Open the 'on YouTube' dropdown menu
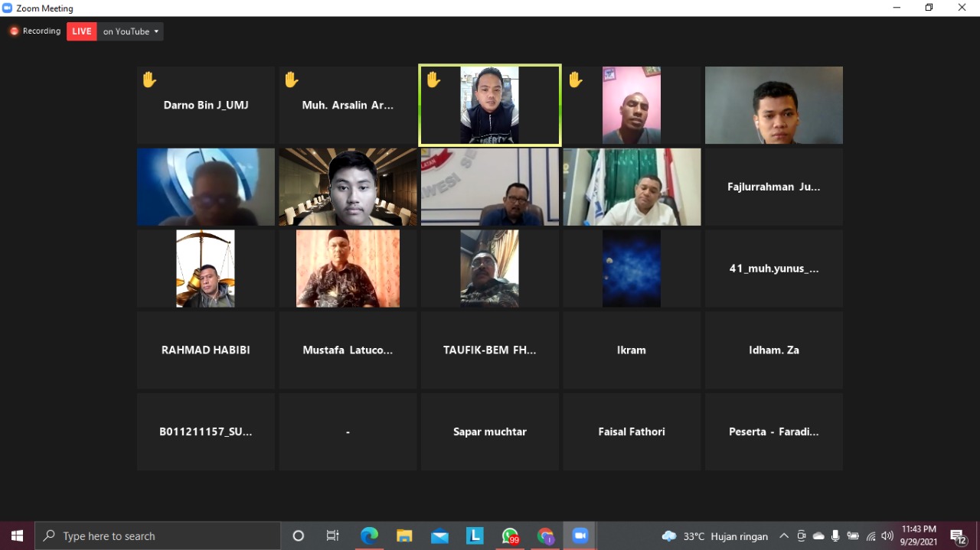 pos(130,31)
